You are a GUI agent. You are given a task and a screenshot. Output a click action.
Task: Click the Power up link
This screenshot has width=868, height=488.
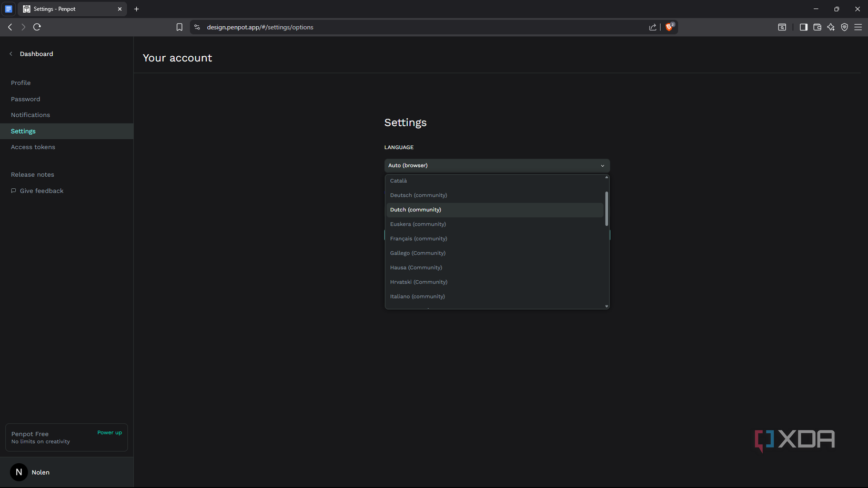109,432
